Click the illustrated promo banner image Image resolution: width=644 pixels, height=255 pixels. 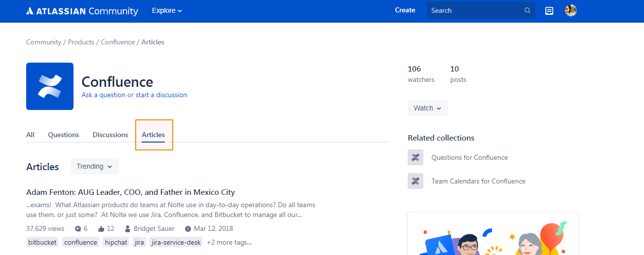493,234
